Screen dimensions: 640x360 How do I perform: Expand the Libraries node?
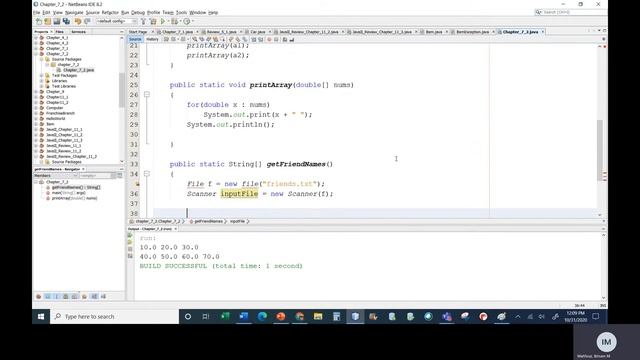point(42,81)
